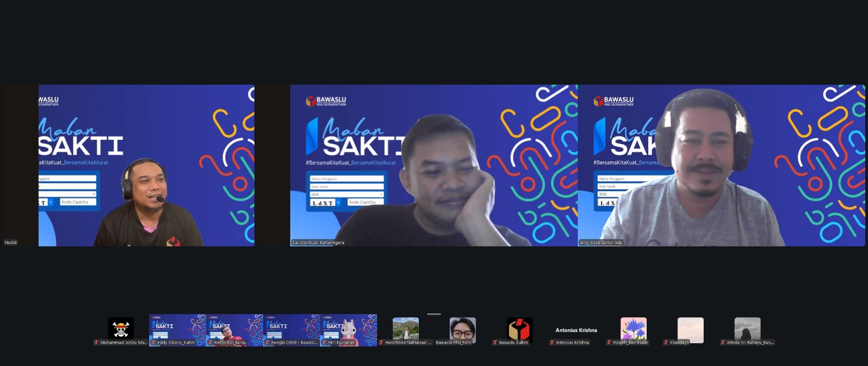Click the 'Winda Sri Rahayu_Bws...' name label
This screenshot has width=868, height=366.
(x=750, y=343)
